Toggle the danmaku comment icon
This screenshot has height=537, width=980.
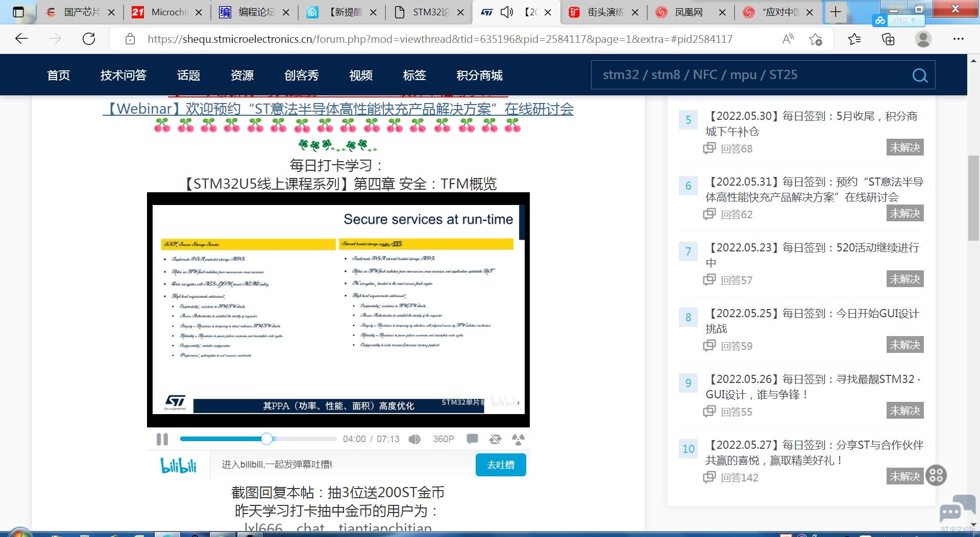(x=472, y=439)
